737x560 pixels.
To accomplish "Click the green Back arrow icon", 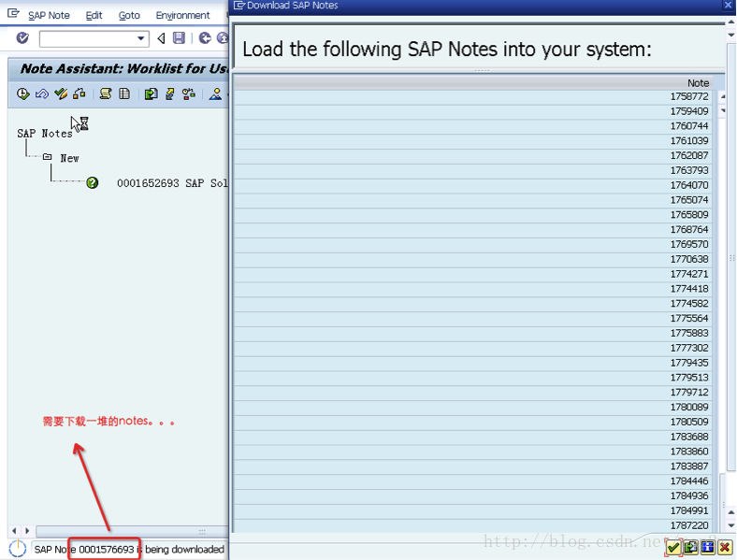I will coord(205,38).
